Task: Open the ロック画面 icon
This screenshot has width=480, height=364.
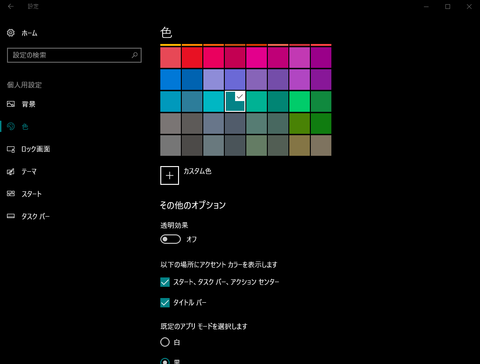Action: 11,149
